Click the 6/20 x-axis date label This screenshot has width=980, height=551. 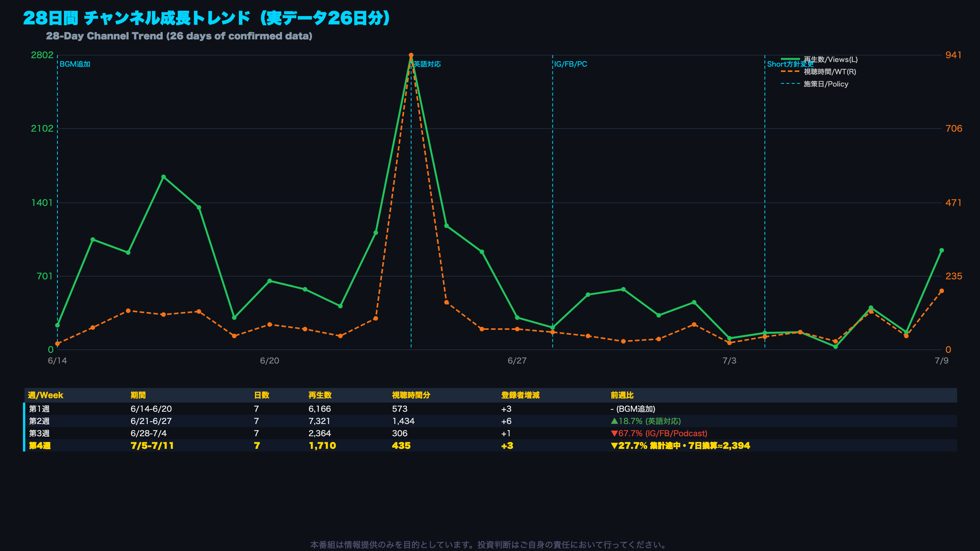[269, 360]
